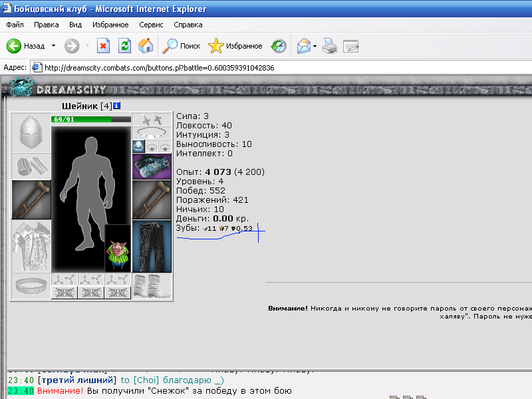Open the Вид menu

click(x=75, y=25)
